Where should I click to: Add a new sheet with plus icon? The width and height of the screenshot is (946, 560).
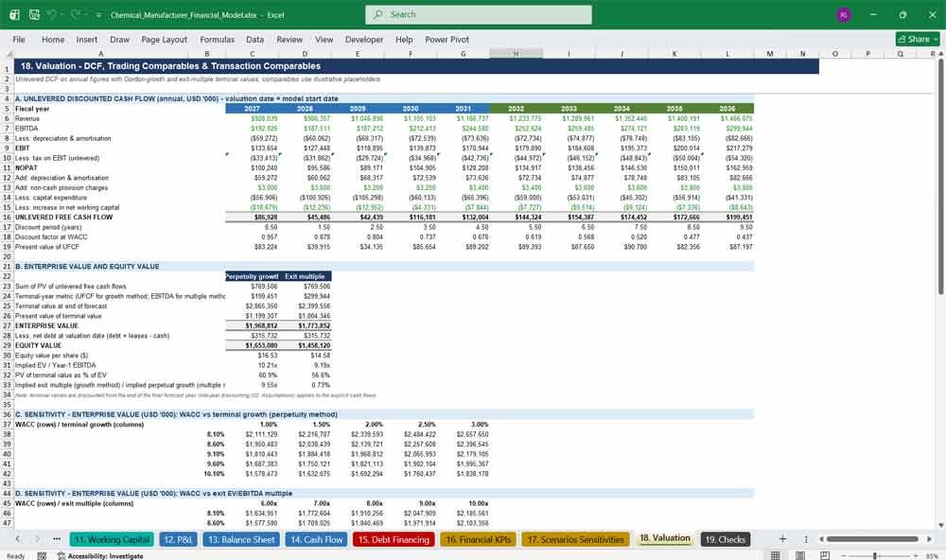(x=782, y=539)
